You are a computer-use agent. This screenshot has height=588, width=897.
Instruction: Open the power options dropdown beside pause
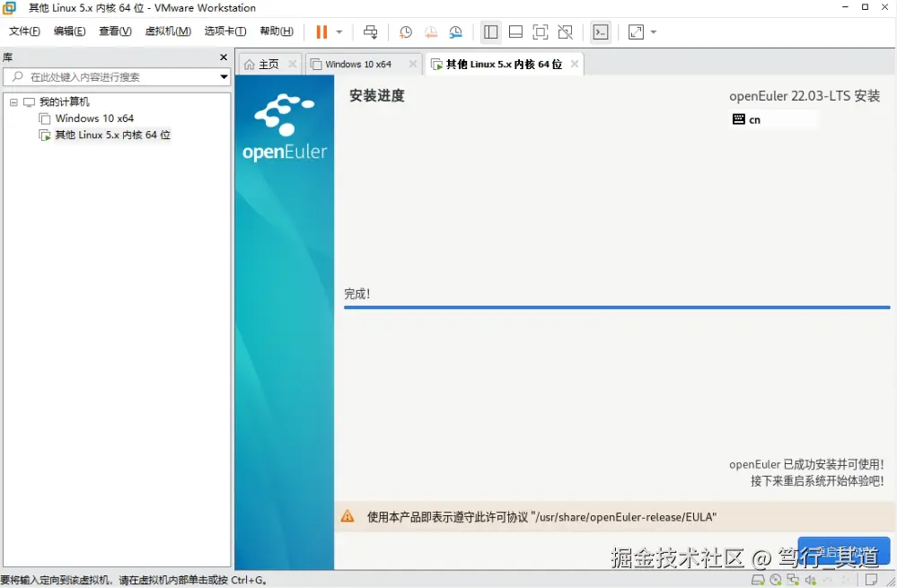(x=339, y=32)
